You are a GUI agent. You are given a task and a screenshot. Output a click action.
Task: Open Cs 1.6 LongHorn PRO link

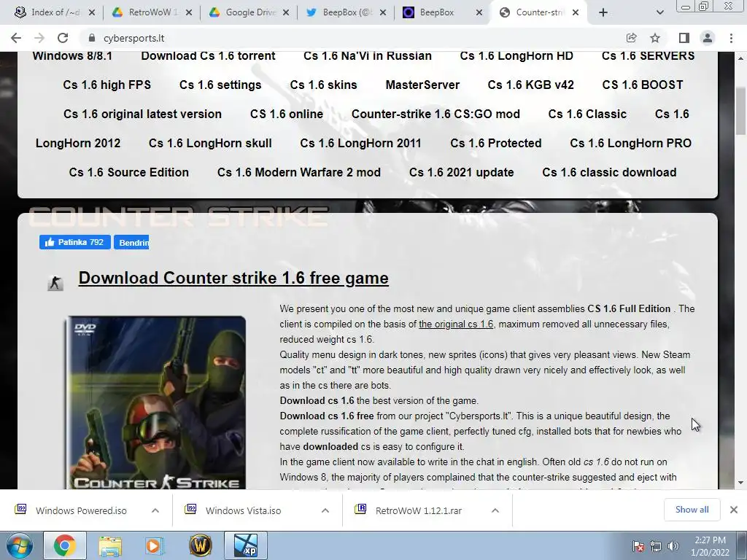[631, 143]
